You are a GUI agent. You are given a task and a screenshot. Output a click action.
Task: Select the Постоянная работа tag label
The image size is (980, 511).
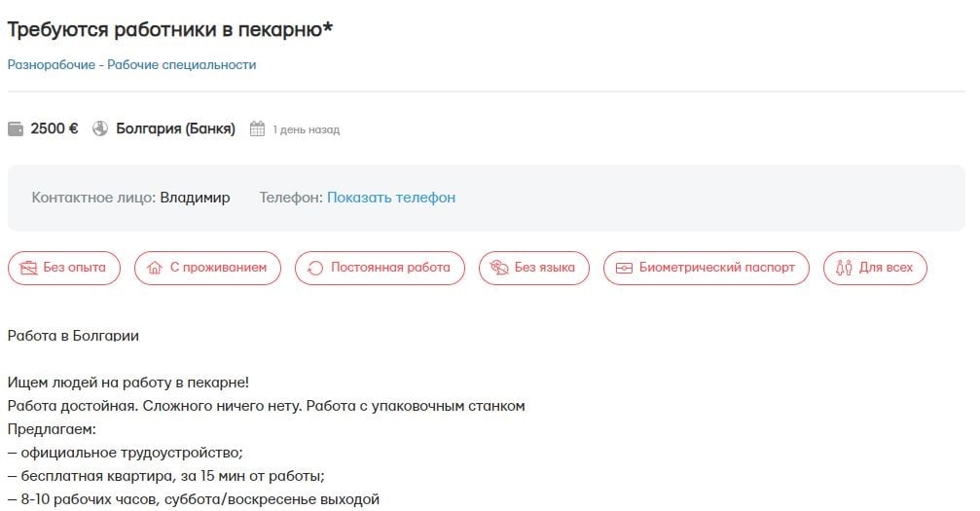[390, 268]
